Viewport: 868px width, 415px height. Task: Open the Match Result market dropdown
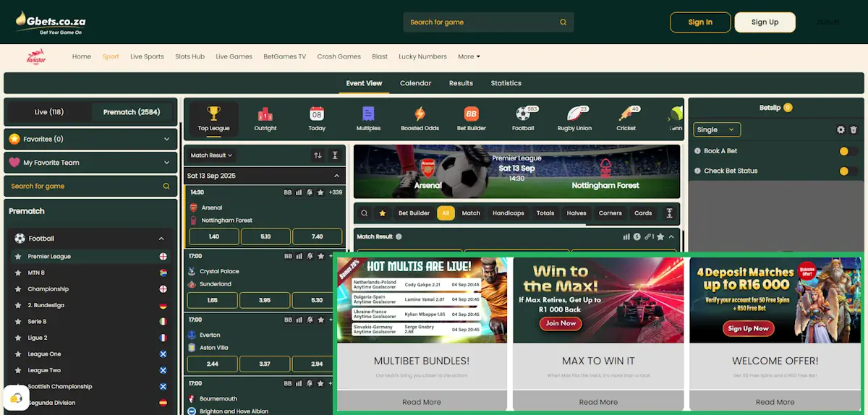click(211, 155)
